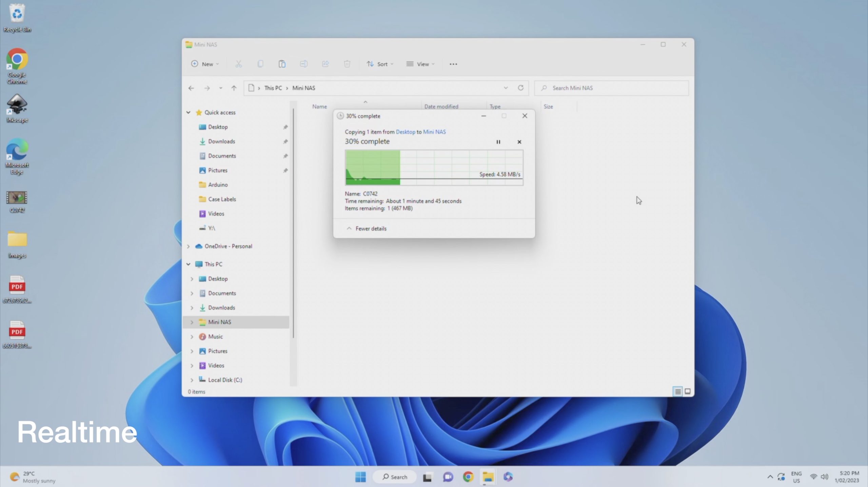
Task: Click the Delete trash icon in the toolbar
Action: pyautogui.click(x=347, y=64)
